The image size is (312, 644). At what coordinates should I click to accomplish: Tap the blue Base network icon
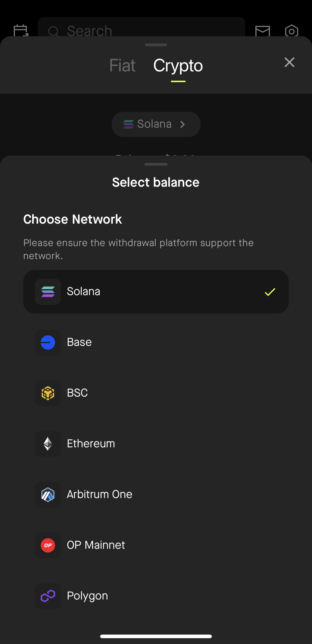(48, 342)
